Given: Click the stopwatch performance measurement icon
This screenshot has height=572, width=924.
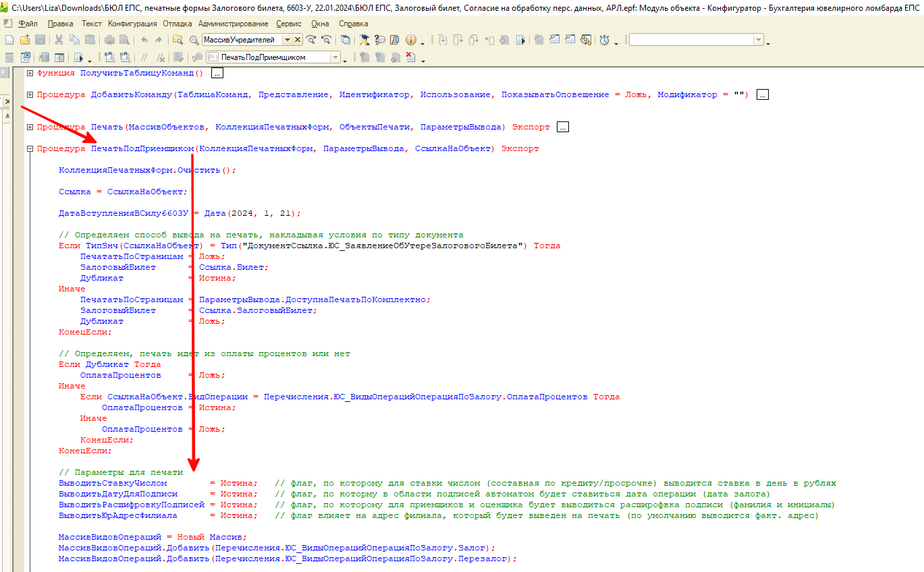Looking at the screenshot, I should pyautogui.click(x=604, y=40).
